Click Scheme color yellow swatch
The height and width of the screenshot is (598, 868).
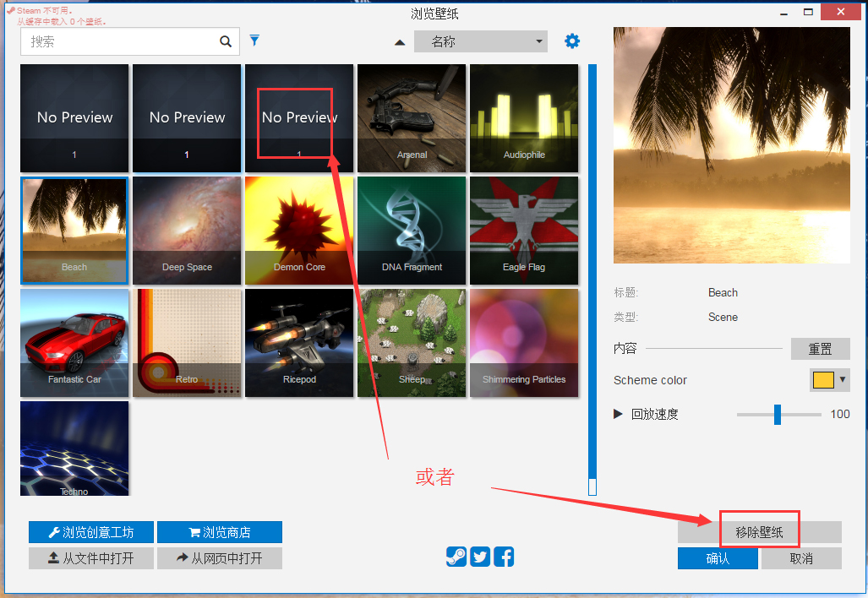823,380
